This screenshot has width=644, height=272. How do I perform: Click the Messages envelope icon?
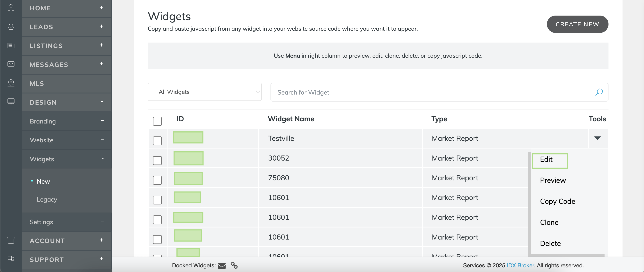(11, 64)
